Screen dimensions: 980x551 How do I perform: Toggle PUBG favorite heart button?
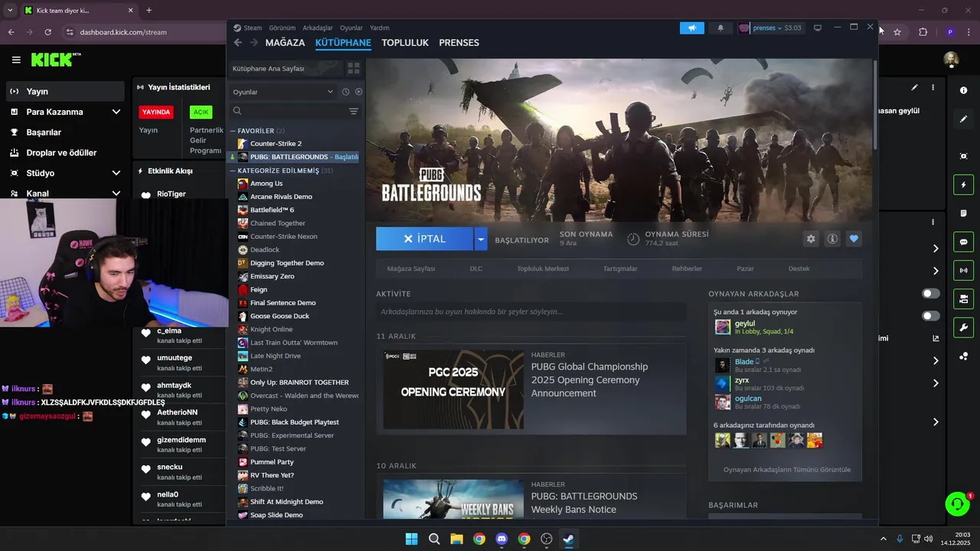point(854,239)
